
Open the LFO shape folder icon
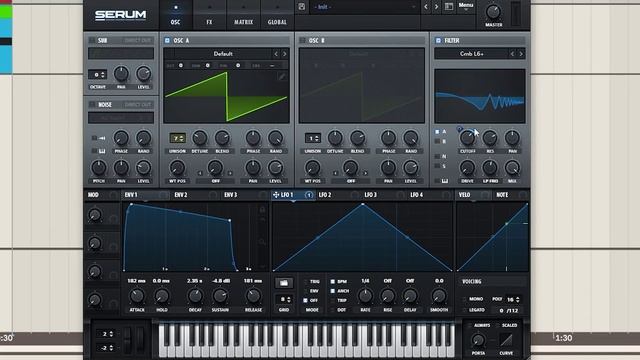[284, 282]
